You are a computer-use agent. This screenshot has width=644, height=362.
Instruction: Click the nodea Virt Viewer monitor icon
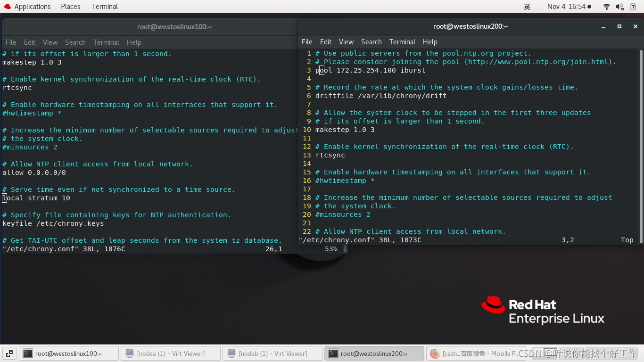click(x=129, y=354)
